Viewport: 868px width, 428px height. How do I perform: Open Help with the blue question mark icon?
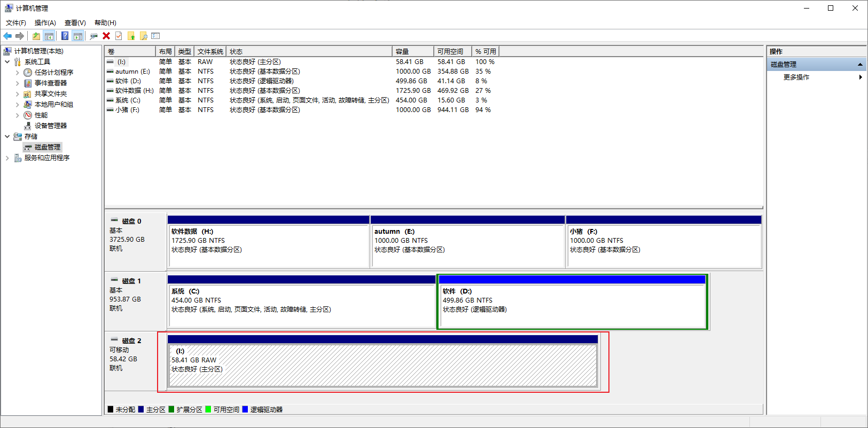65,36
